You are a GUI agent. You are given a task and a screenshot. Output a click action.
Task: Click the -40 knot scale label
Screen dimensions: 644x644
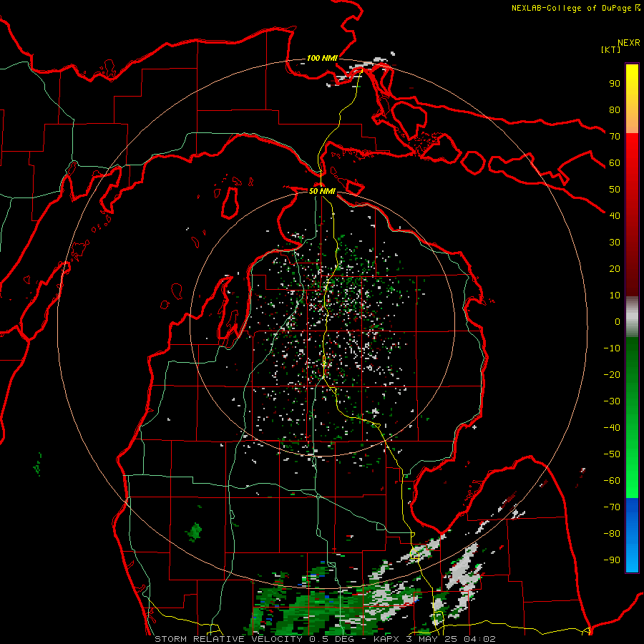tap(612, 428)
